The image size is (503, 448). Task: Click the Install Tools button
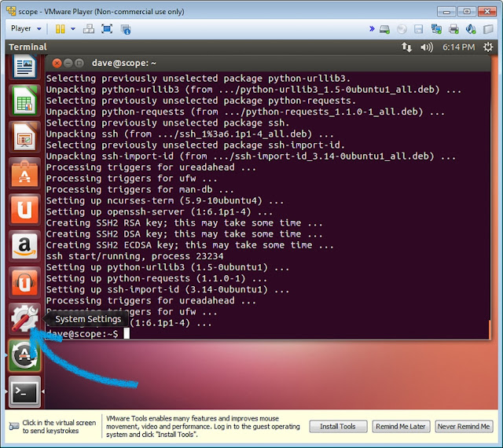click(338, 427)
